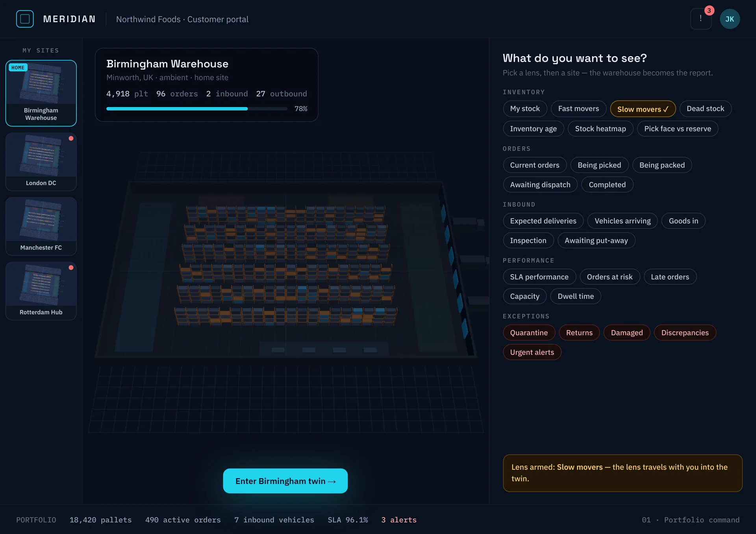Deselect the Slow movers lens
Viewport: 756px width, 534px height.
643,109
